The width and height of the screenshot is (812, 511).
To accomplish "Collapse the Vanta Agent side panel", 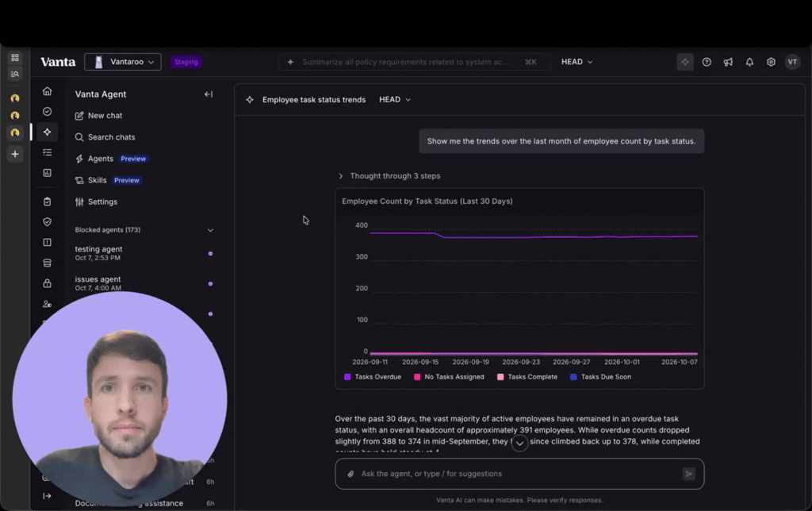I will (209, 94).
